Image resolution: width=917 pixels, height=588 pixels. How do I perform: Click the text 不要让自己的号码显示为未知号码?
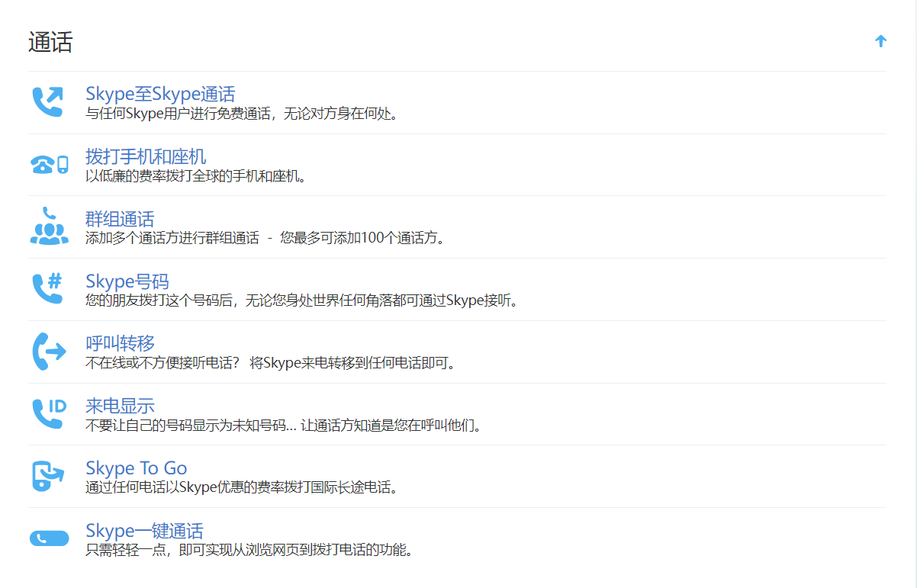point(185,426)
